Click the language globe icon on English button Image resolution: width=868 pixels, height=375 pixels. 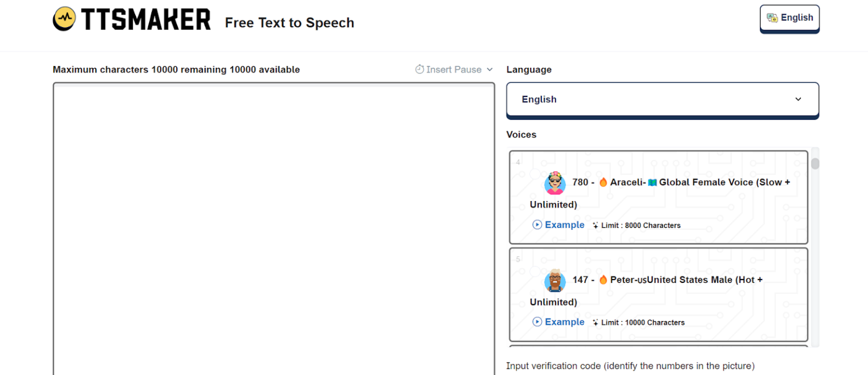(x=772, y=18)
